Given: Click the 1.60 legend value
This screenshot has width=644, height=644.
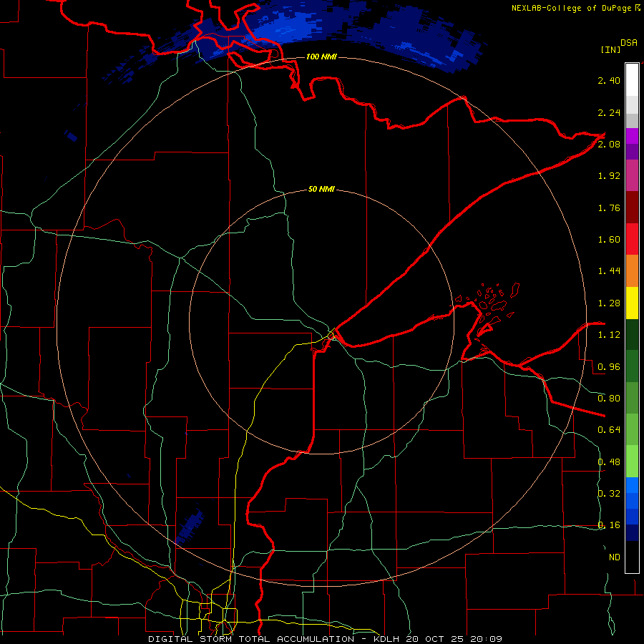Looking at the screenshot, I should click(609, 240).
